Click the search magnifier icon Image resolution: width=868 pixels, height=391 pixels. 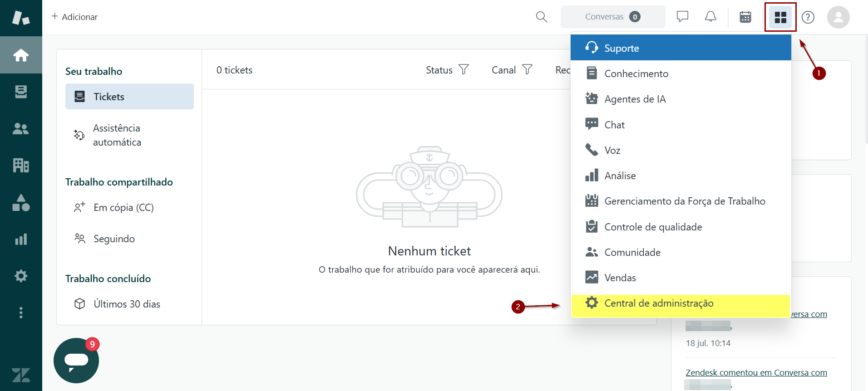541,17
